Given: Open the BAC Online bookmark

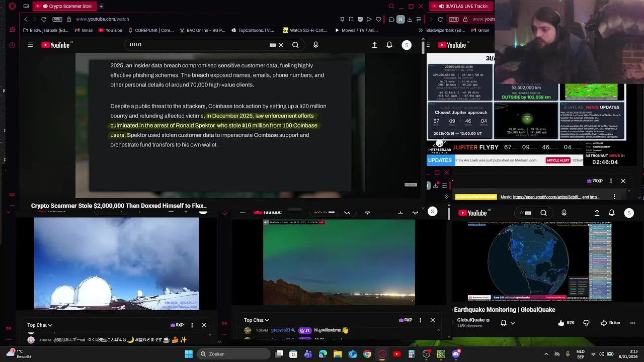Looking at the screenshot, I should pyautogui.click(x=202, y=30).
